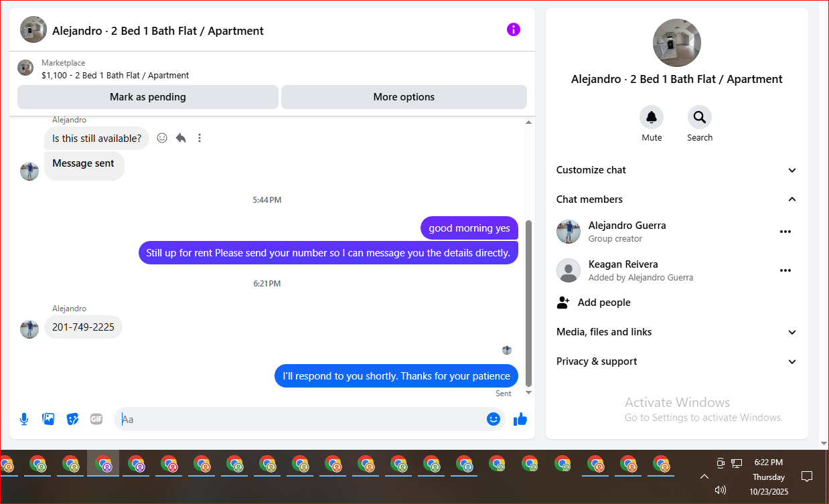Screen dimensions: 829x504
Task: Reply to the "Is this still available?" message
Action: click(x=181, y=138)
